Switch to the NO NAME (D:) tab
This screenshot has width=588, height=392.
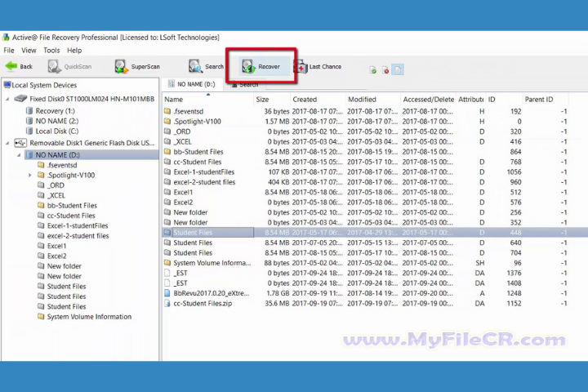click(x=192, y=84)
